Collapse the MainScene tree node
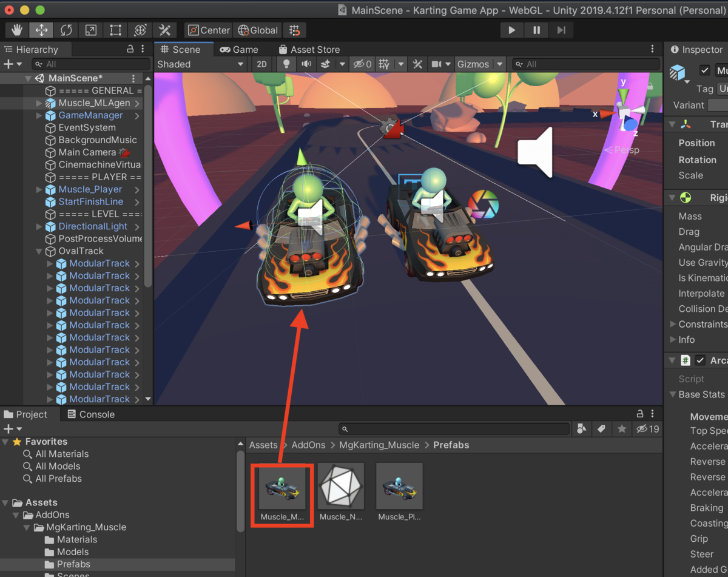Screen dimensions: 728x577 [28, 78]
